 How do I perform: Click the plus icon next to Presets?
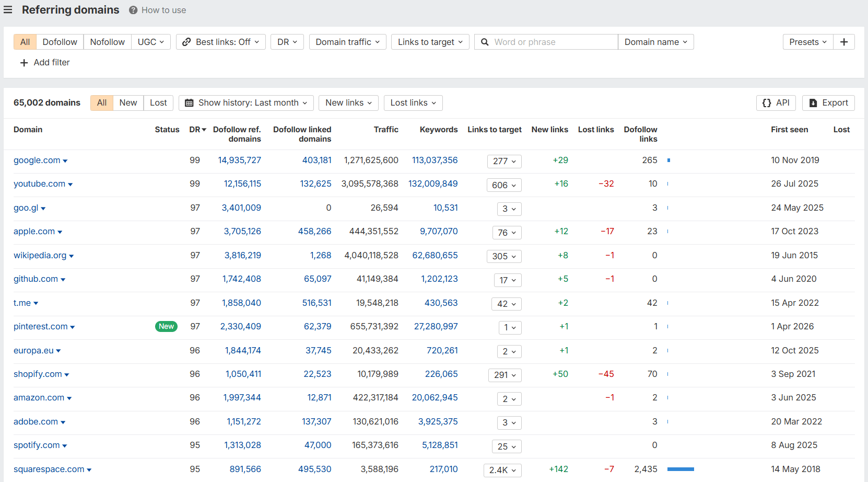point(844,42)
